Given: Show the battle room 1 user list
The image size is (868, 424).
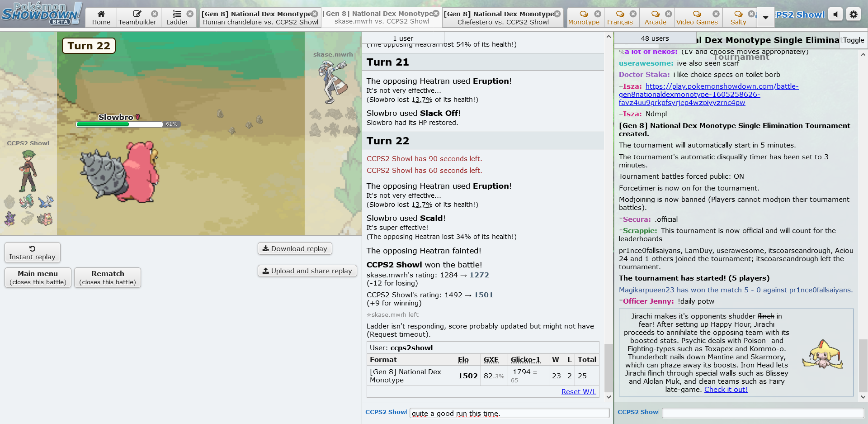Looking at the screenshot, I should point(403,38).
